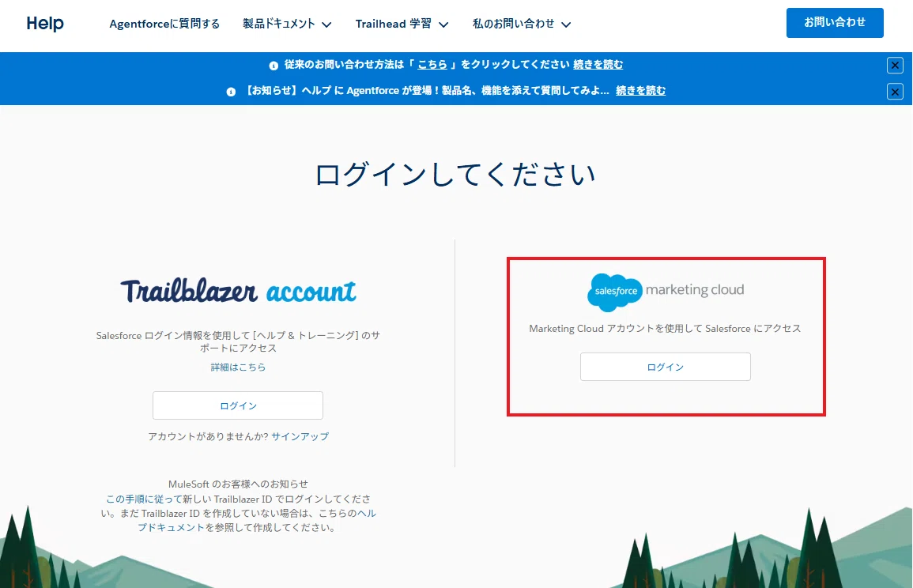Click the ログインしてください heading

(455, 174)
